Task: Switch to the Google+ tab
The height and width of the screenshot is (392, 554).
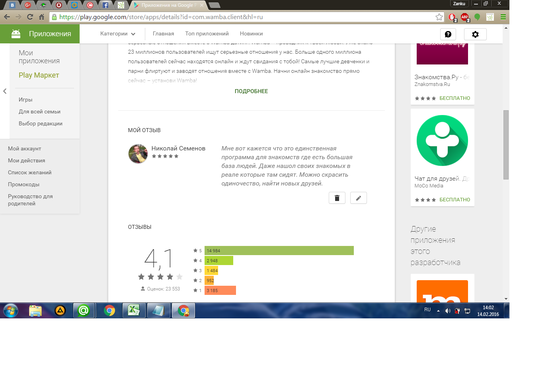Action: pos(27,5)
